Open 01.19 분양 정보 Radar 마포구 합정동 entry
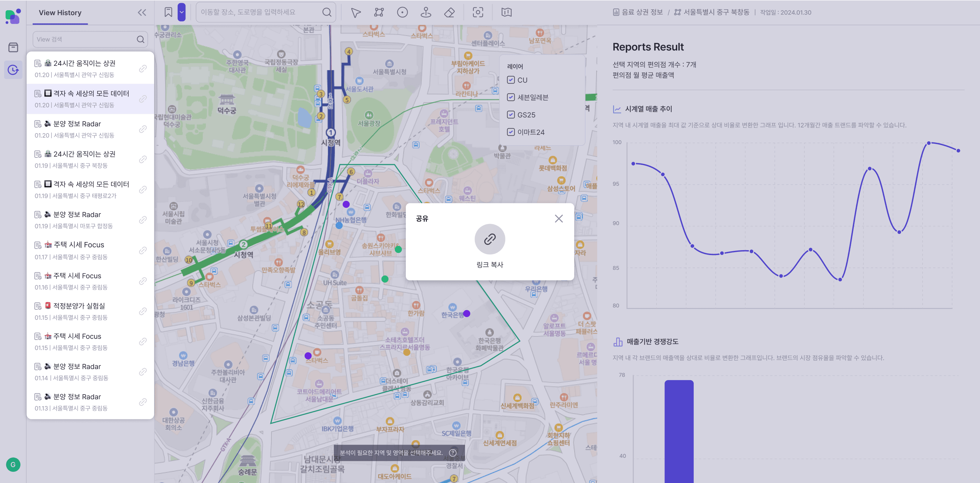This screenshot has width=980, height=483. click(x=90, y=220)
